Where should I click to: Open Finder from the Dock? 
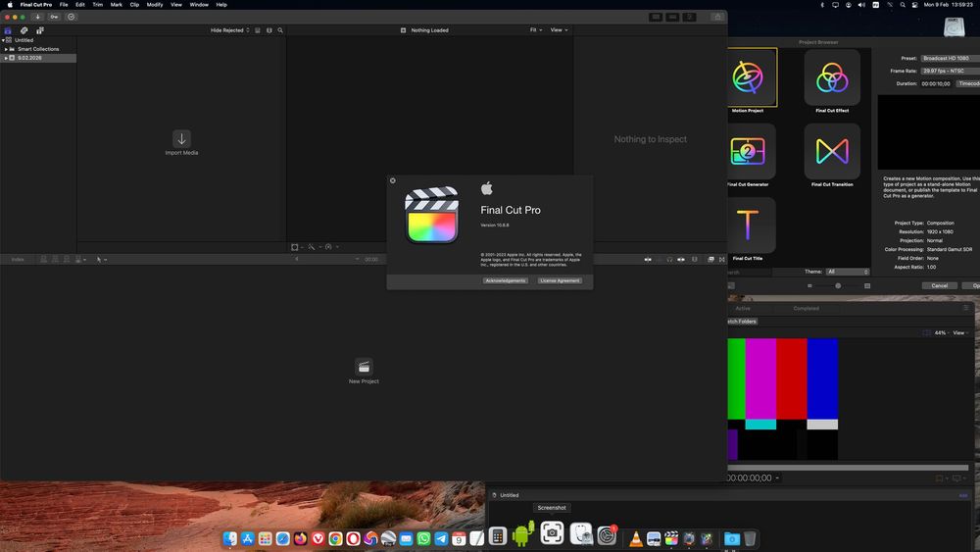pos(230,538)
